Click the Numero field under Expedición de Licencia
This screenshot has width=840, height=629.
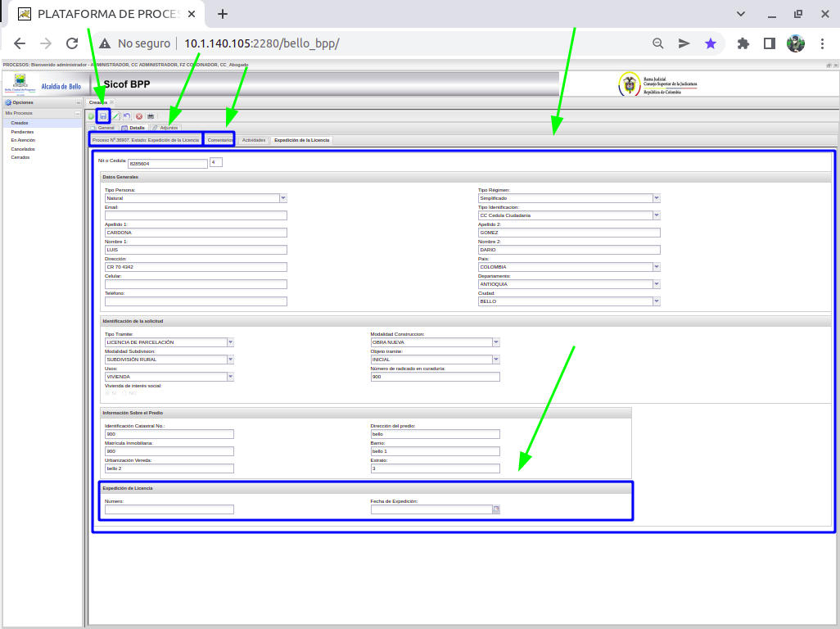[169, 509]
